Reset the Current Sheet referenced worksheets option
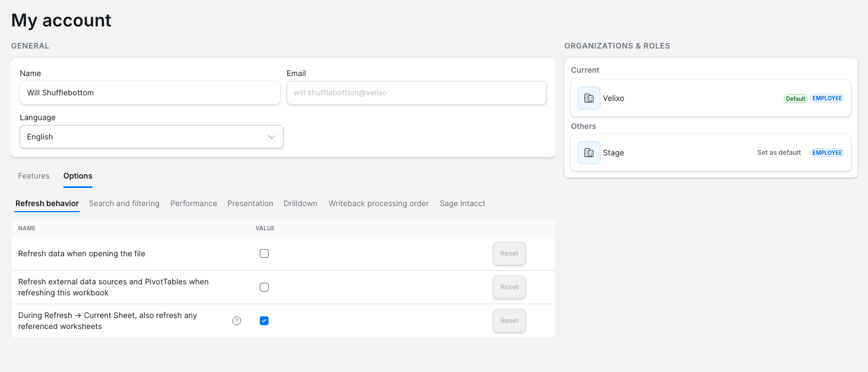Screen dimensions: 868x372 click(x=509, y=321)
